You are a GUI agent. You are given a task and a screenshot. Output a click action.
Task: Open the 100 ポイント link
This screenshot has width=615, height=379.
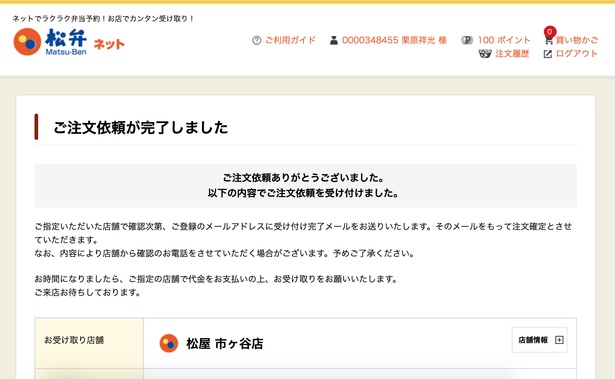coord(504,40)
